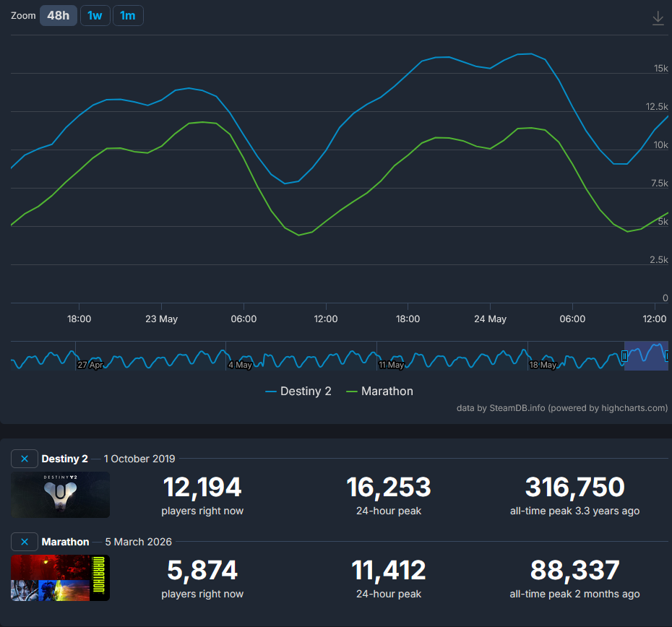672x627 pixels.
Task: Click the 5 March 2026 release date
Action: (x=139, y=542)
